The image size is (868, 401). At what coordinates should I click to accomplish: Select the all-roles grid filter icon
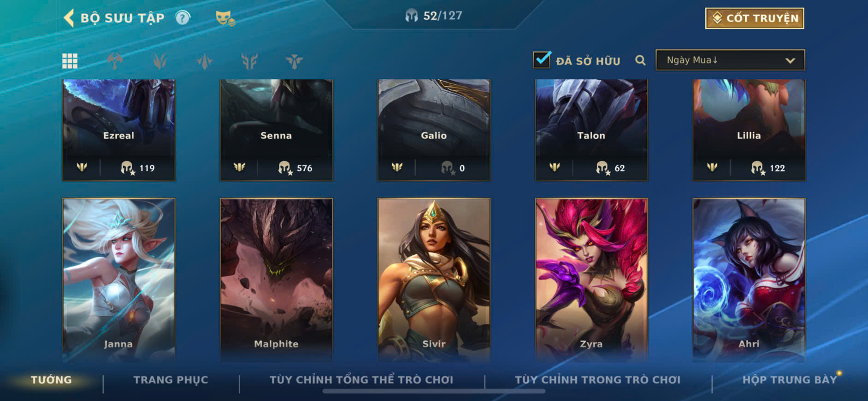tap(70, 61)
